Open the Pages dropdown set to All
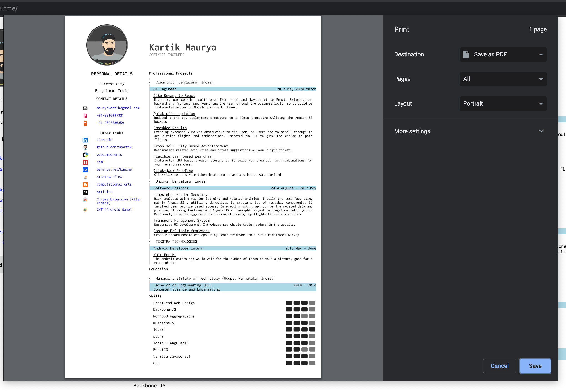 (x=503, y=79)
